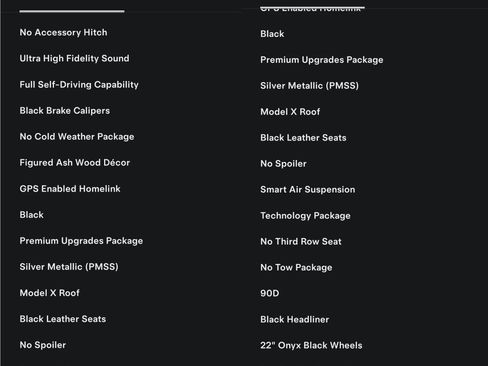Click Black Headliner option
The width and height of the screenshot is (488, 366).
(x=295, y=319)
